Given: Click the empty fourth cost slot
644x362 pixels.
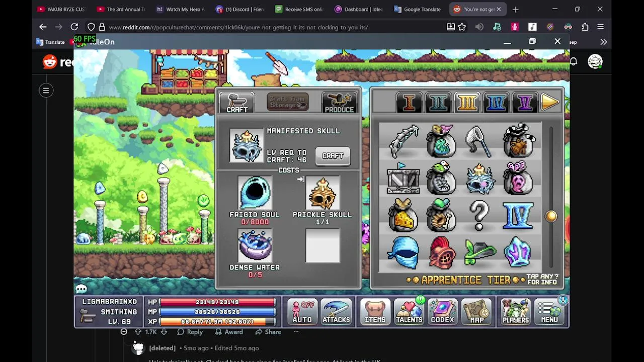Looking at the screenshot, I should point(323,246).
